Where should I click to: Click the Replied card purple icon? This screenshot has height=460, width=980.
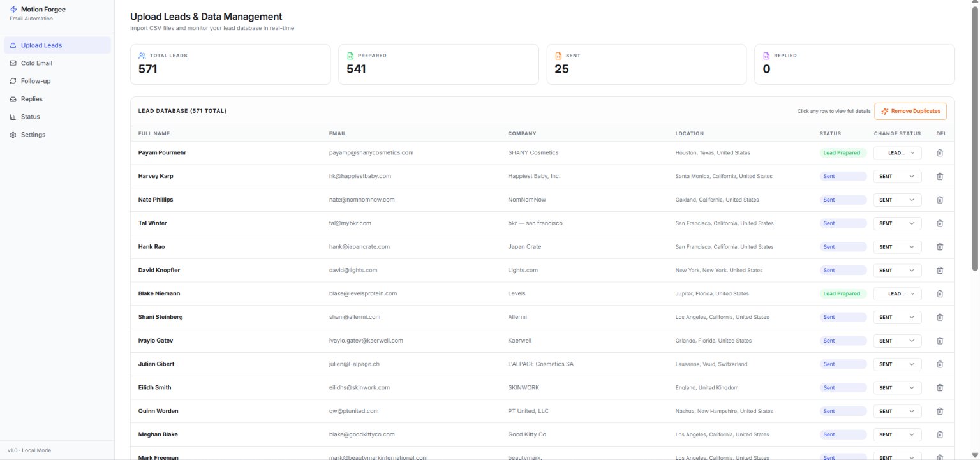(x=766, y=56)
